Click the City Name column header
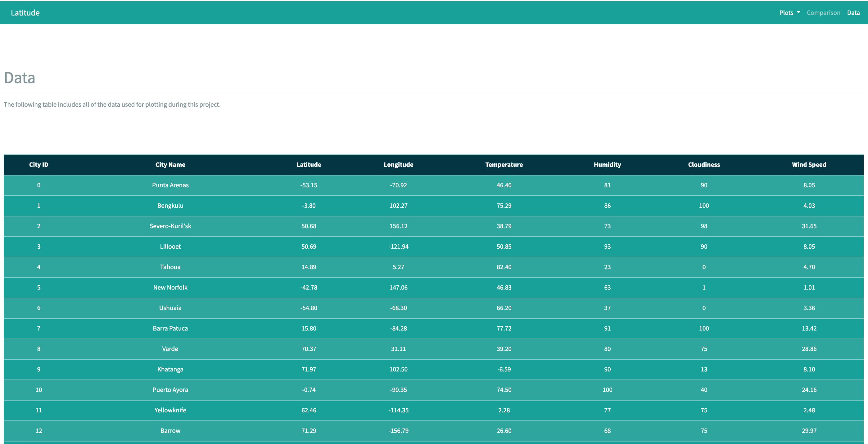868x444 pixels. (170, 165)
